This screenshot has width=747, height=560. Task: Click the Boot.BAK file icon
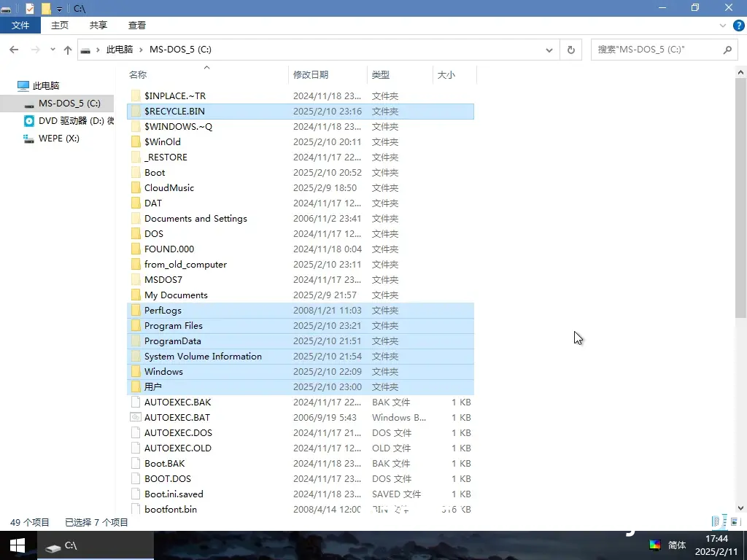136,463
